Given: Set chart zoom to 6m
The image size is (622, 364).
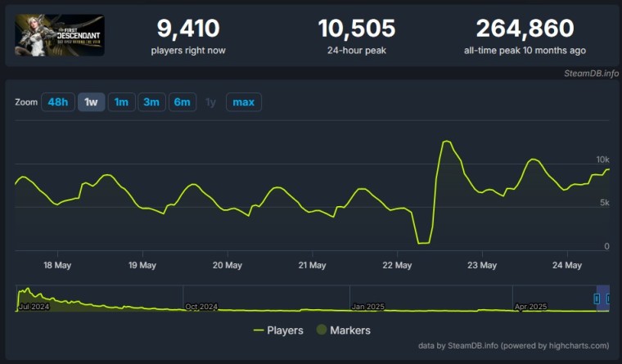Looking at the screenshot, I should [182, 102].
